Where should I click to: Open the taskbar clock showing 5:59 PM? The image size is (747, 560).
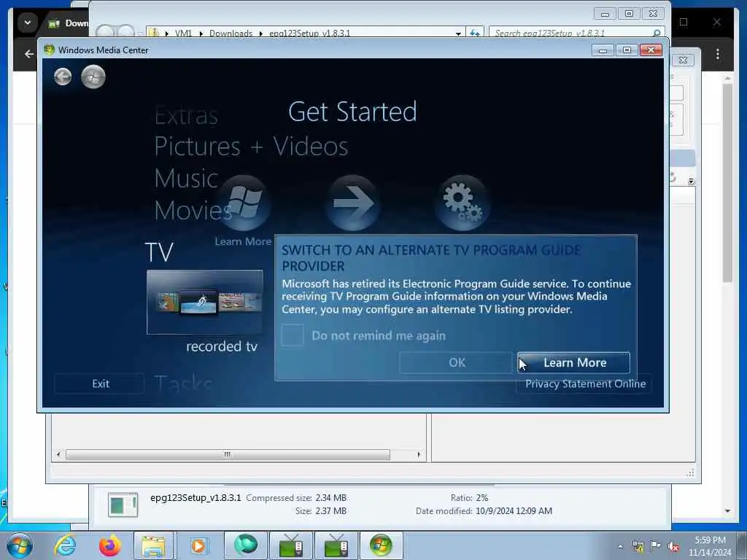pyautogui.click(x=709, y=546)
